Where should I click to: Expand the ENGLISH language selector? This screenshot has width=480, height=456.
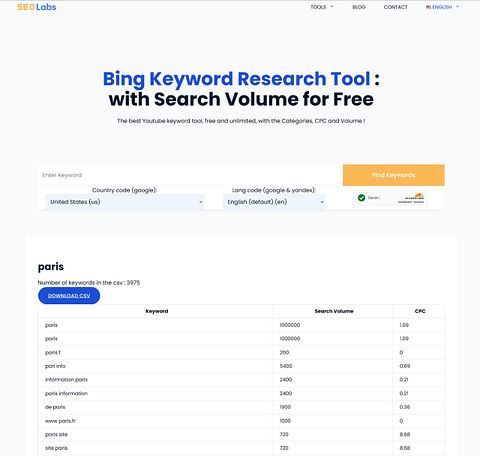442,7
